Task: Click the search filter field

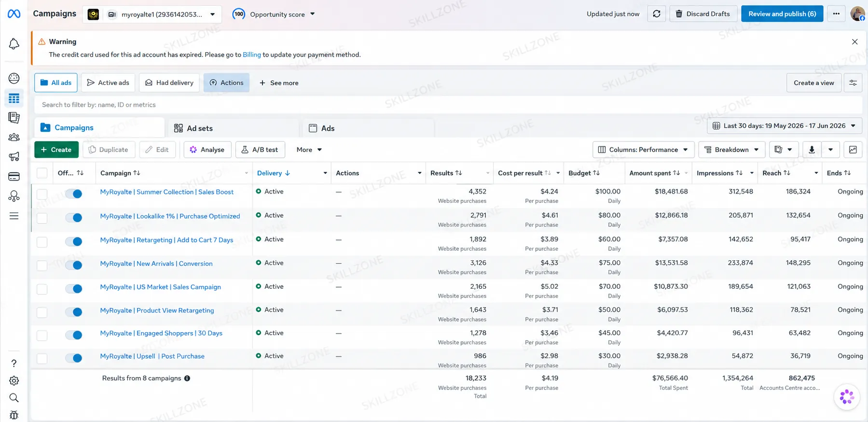Action: point(448,105)
